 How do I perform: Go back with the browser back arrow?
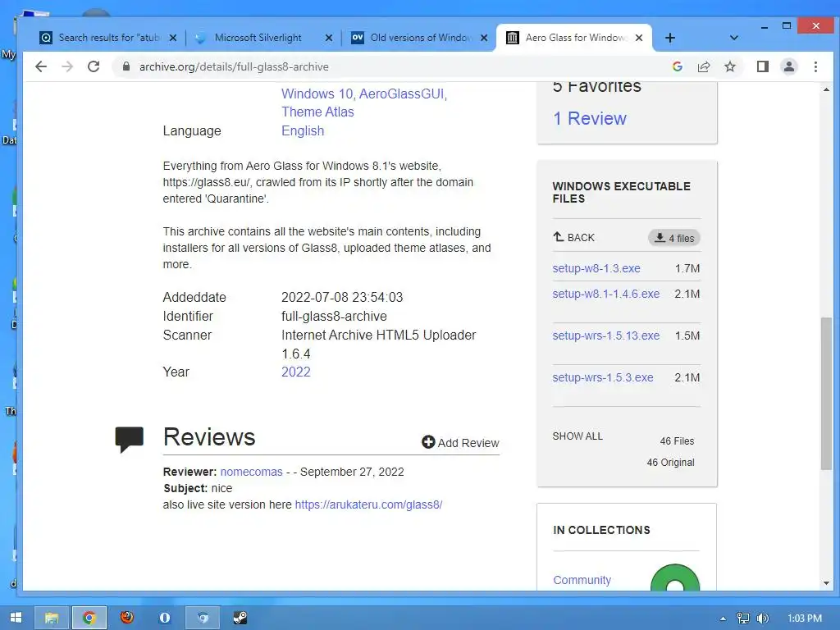pyautogui.click(x=41, y=66)
